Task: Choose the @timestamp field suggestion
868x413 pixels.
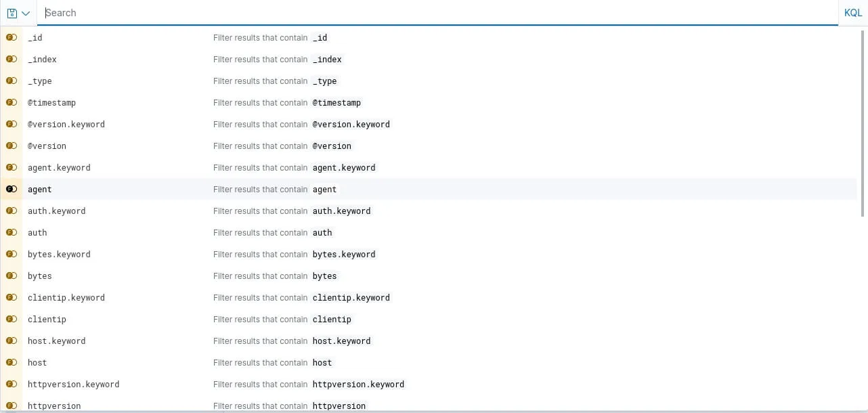Action: 429,103
